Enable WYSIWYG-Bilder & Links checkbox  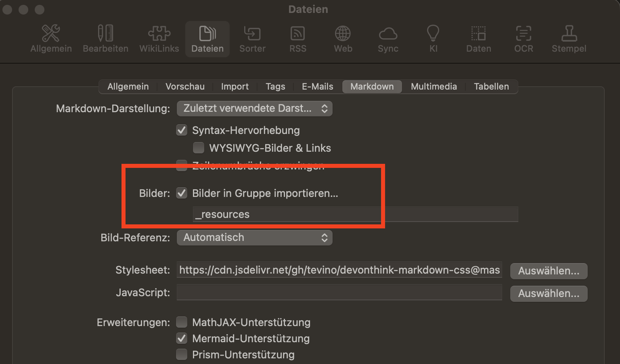click(199, 148)
